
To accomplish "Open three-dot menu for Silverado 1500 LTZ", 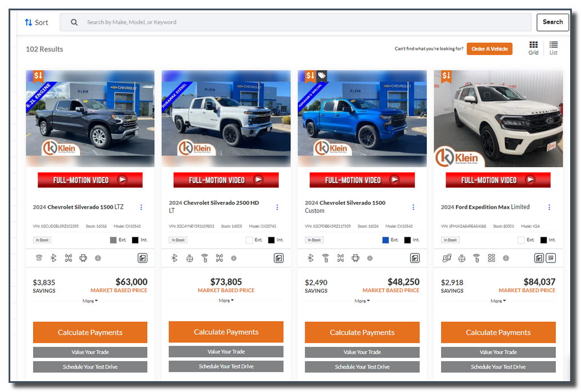I will point(141,207).
